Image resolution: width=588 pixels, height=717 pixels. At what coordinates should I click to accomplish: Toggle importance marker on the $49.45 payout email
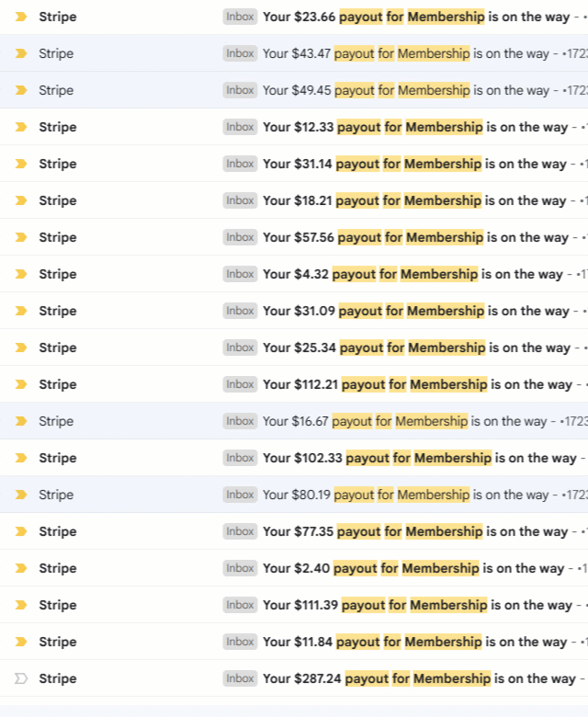(21, 90)
